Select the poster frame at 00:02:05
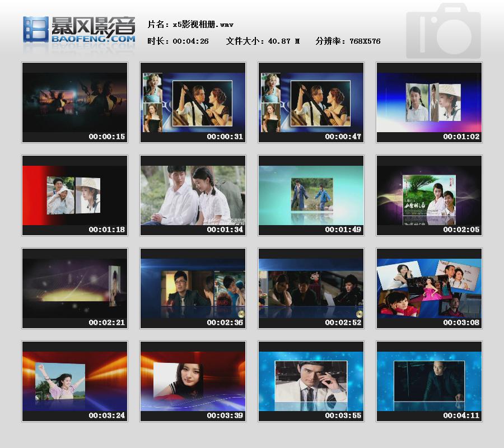The image size is (504, 448). [429, 195]
